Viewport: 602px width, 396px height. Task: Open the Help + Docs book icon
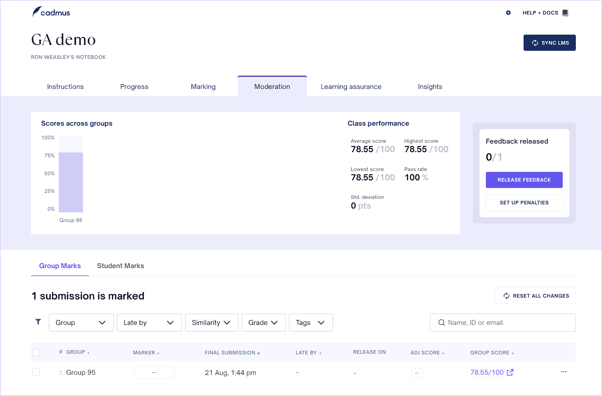click(x=565, y=13)
